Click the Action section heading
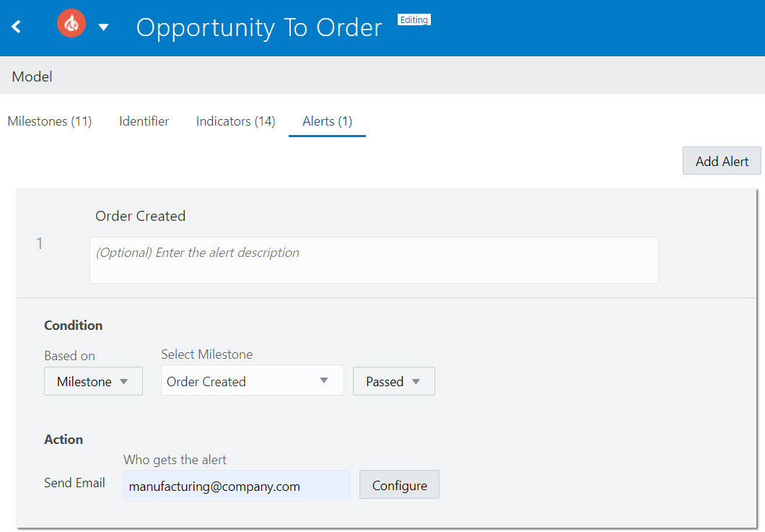Image resolution: width=765 pixels, height=532 pixels. coord(64,440)
